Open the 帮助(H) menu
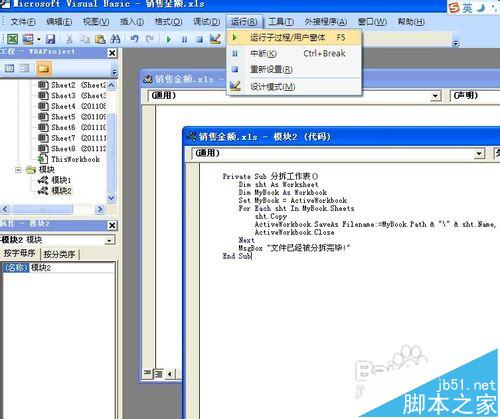The image size is (500, 419). (411, 22)
